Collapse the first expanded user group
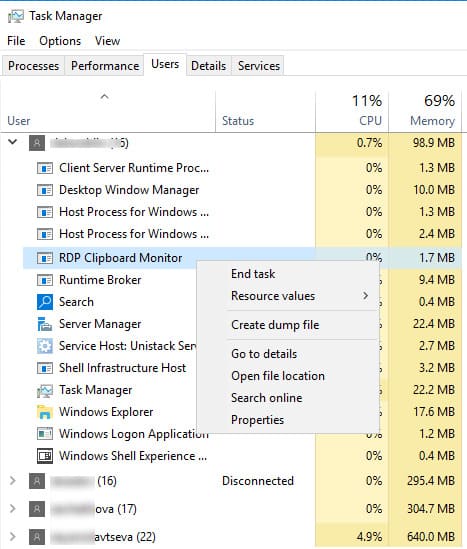The height and width of the screenshot is (549, 467). click(x=13, y=142)
